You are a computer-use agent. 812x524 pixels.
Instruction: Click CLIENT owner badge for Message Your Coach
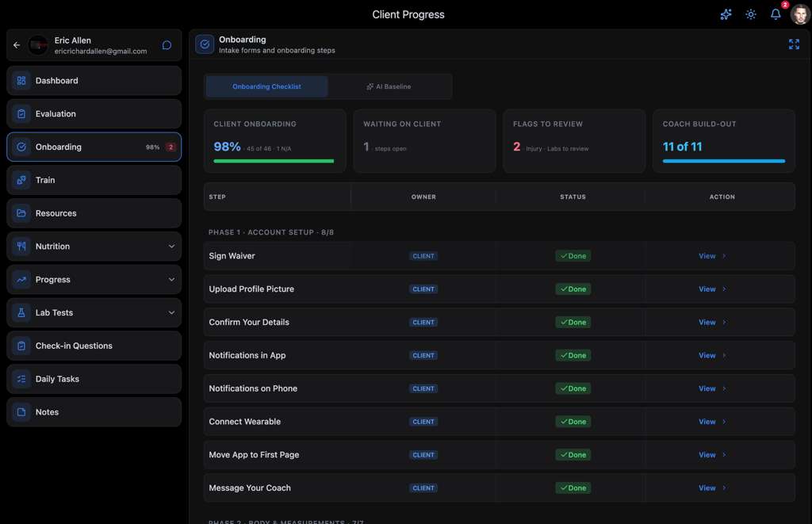423,488
